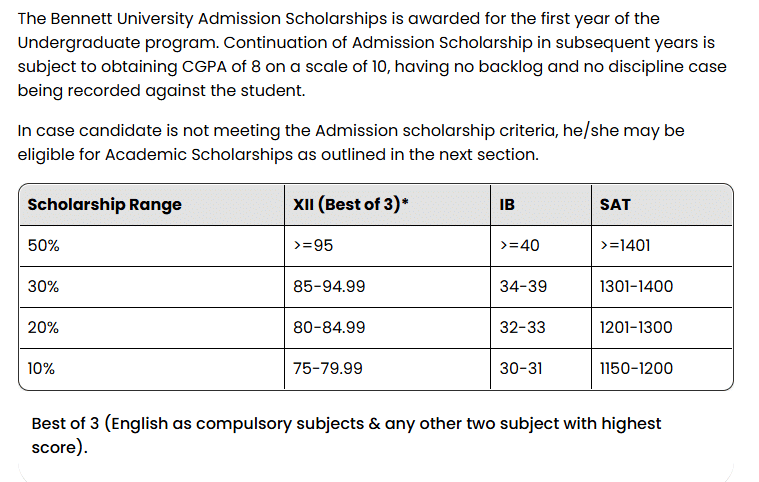Click the 'XII (Best of 3)*' column header
This screenshot has width=759, height=482.
click(351, 205)
